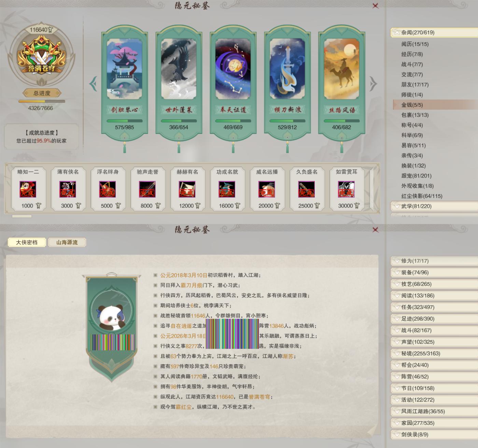The height and width of the screenshot is (448, 478).
Task: Switch to the 山海源流 tab
Action: 67,242
